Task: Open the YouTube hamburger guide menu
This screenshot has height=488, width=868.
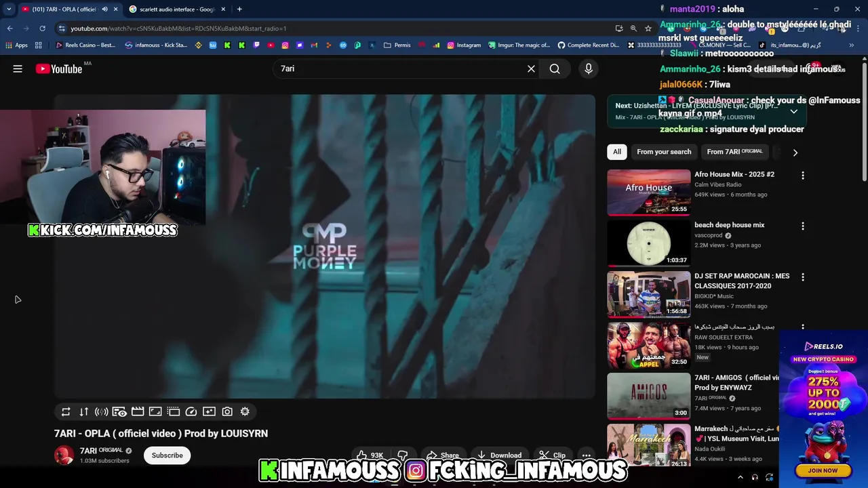Action: (18, 68)
